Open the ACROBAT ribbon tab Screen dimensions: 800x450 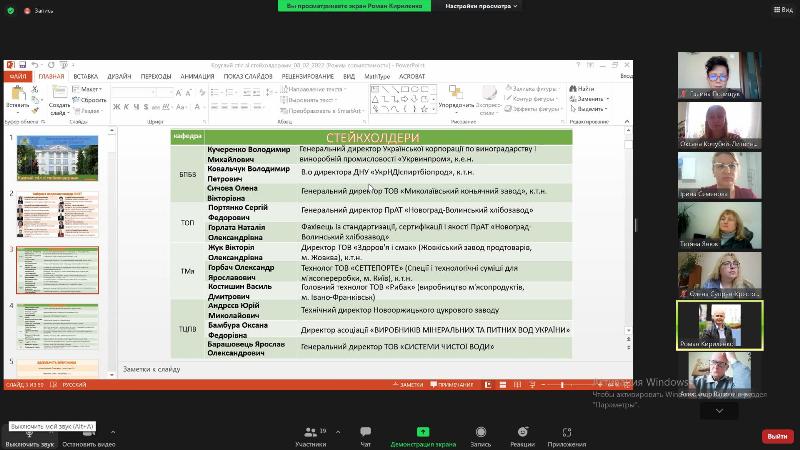coord(412,77)
